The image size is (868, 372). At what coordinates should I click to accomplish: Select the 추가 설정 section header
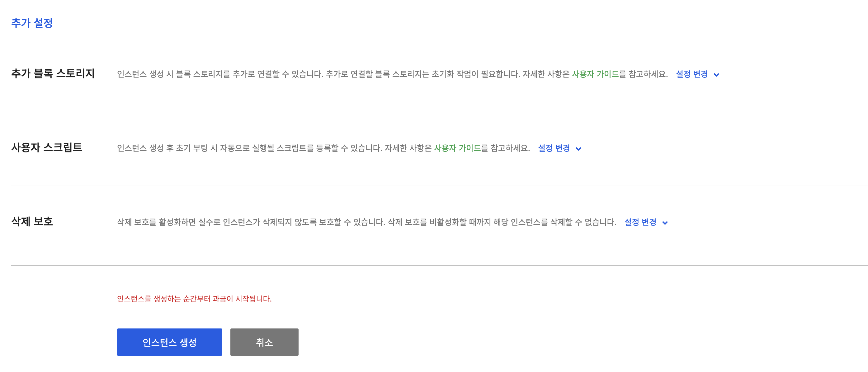click(x=32, y=23)
